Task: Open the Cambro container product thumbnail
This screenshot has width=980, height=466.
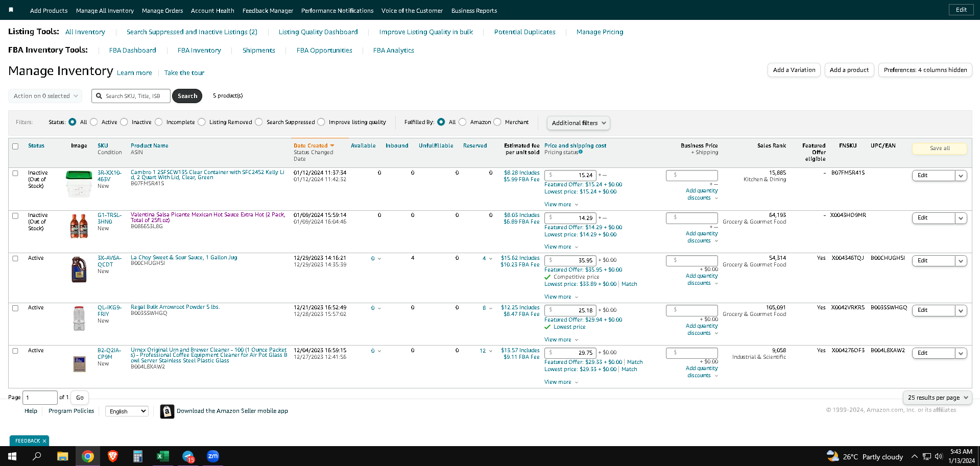Action: click(x=79, y=184)
